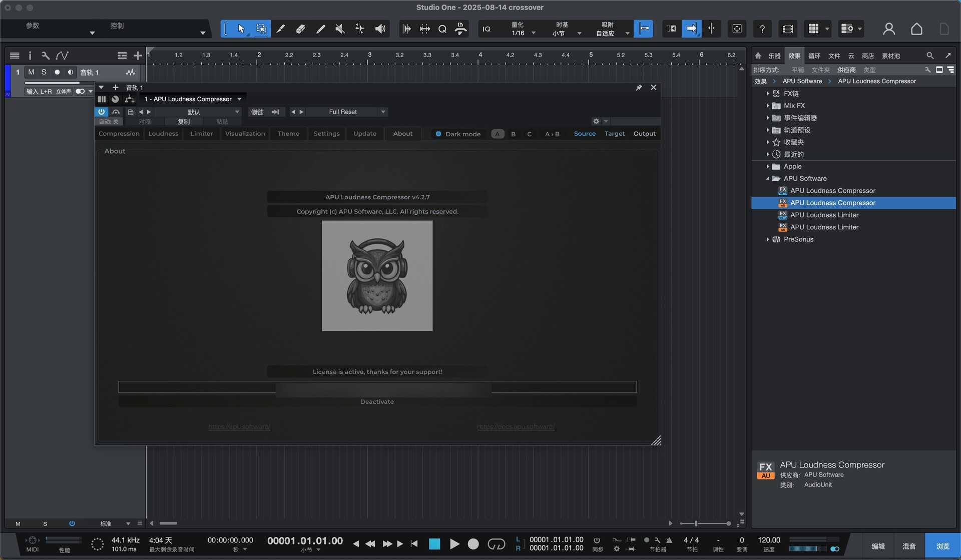Open the video player film icon
961x560 pixels.
(x=788, y=29)
